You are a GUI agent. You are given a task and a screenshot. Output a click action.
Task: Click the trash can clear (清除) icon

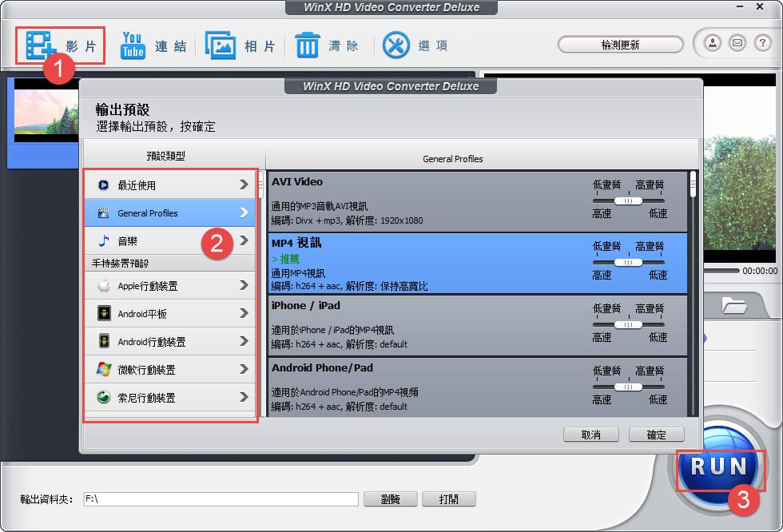307,46
